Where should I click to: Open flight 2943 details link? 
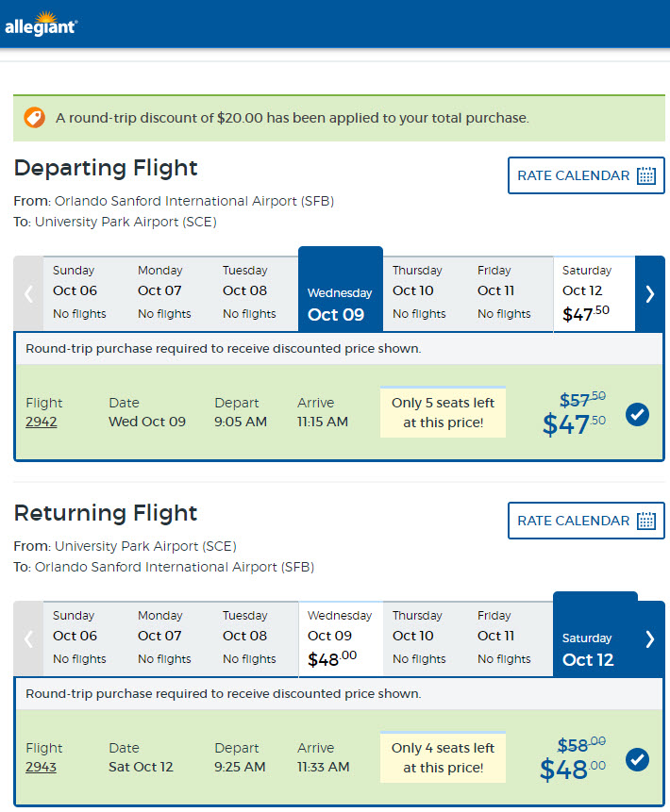[x=42, y=767]
